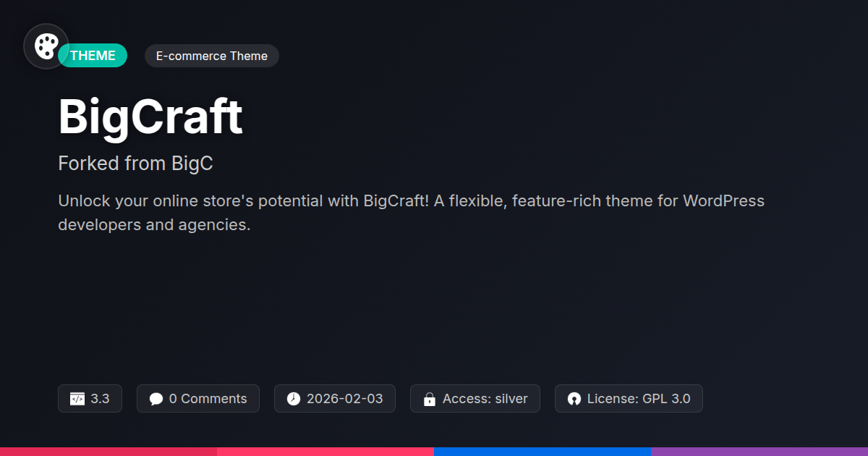Click the blue bottom color segment

(x=542, y=451)
